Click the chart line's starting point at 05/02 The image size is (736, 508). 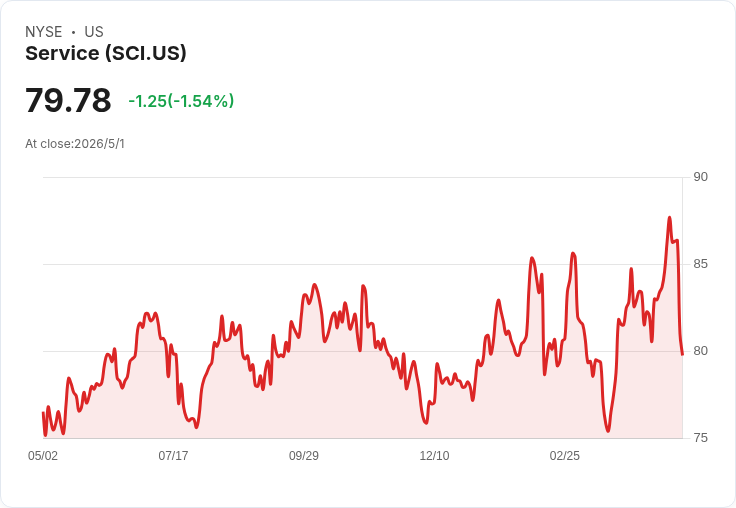coord(43,413)
